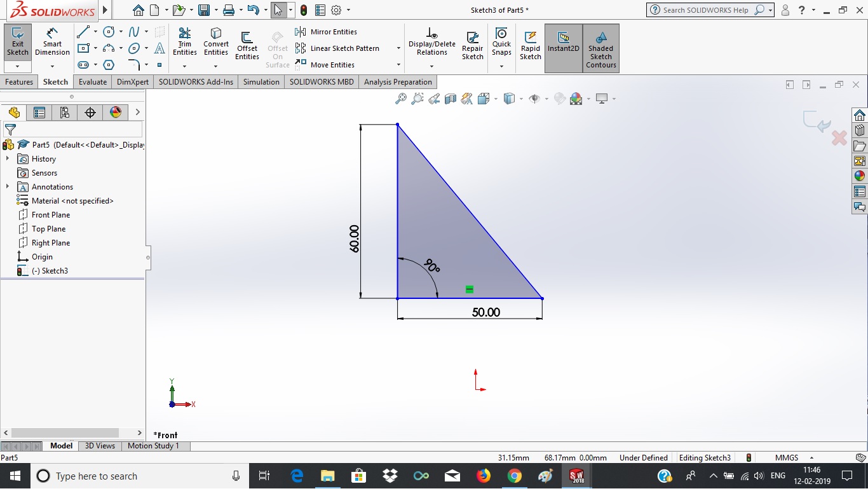Open the Linear Sketch Pattern dropdown arrow
Image resolution: width=868 pixels, height=491 pixels.
(398, 48)
